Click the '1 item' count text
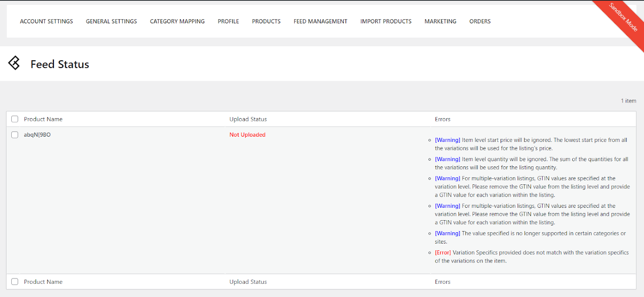 tap(628, 101)
